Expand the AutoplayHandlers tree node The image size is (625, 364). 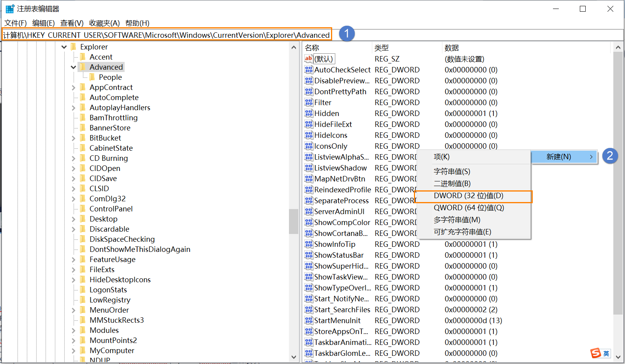(x=74, y=108)
